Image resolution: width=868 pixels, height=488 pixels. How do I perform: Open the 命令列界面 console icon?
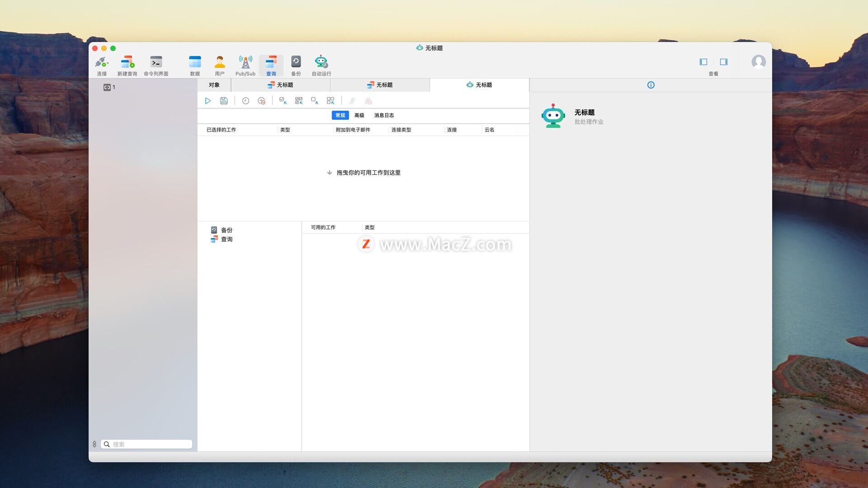pos(156,62)
